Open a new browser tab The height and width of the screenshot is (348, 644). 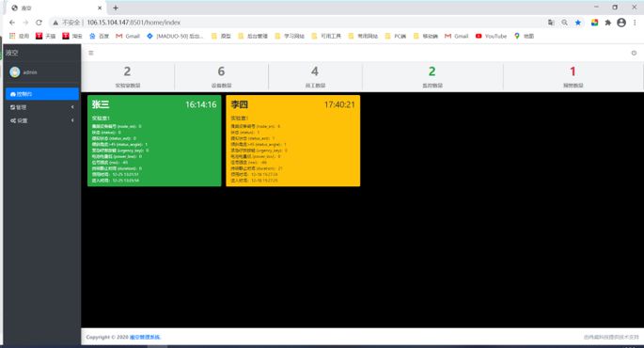pos(116,8)
